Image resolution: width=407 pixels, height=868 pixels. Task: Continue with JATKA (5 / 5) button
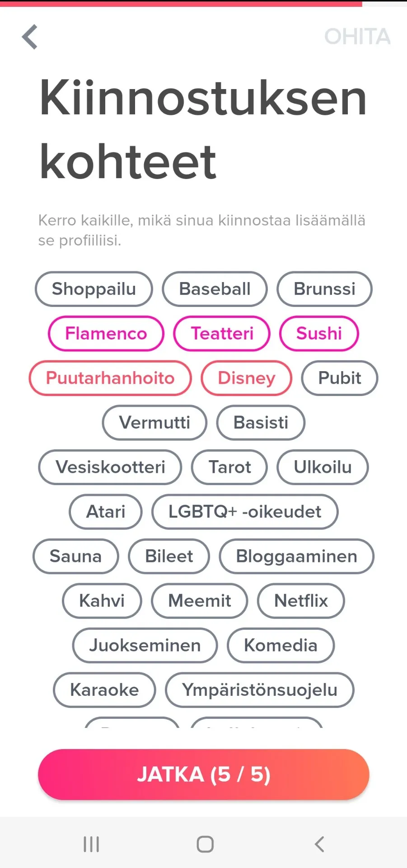click(x=204, y=774)
